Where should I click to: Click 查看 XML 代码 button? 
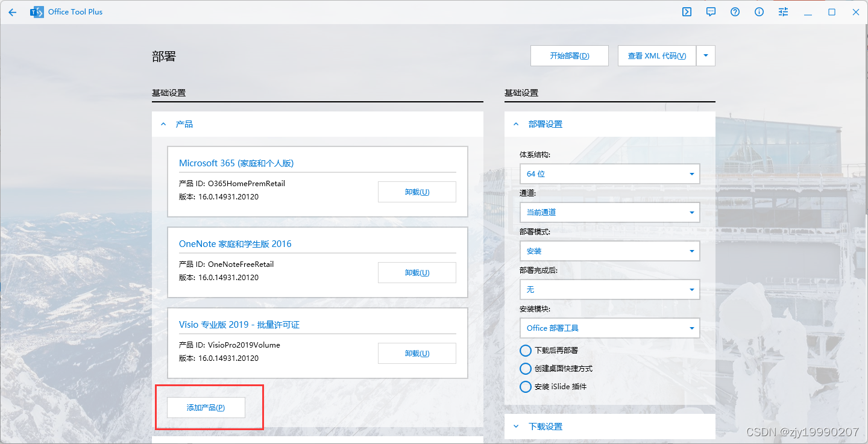(657, 55)
